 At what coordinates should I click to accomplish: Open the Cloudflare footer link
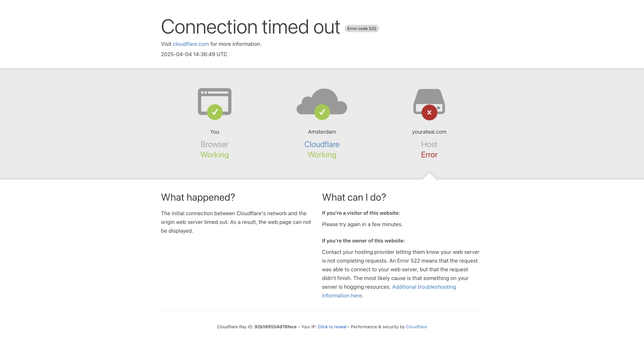[x=416, y=327]
